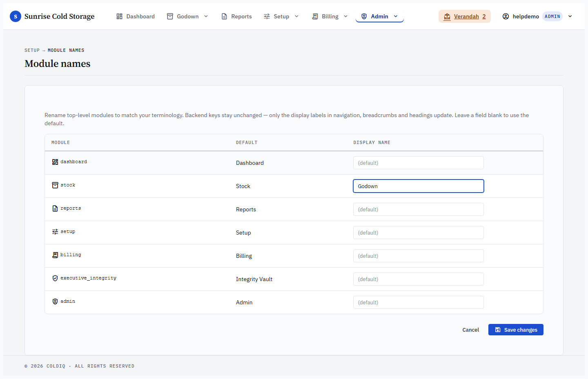This screenshot has height=379, width=588.
Task: Expand the Admin menu chevron
Action: pyautogui.click(x=396, y=16)
